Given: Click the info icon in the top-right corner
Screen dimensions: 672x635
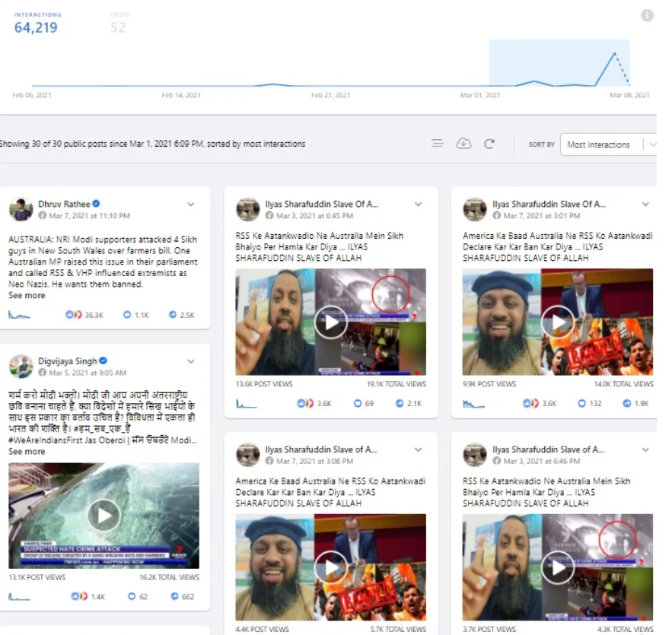Looking at the screenshot, I should (x=646, y=16).
